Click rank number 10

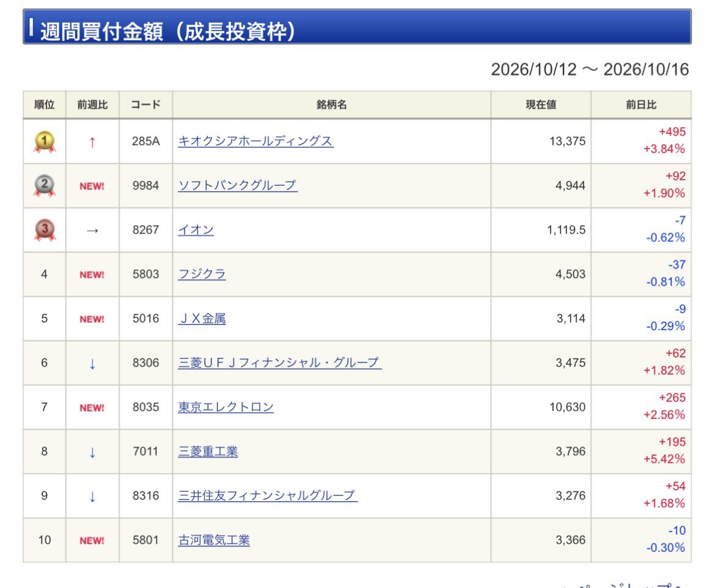(x=44, y=540)
